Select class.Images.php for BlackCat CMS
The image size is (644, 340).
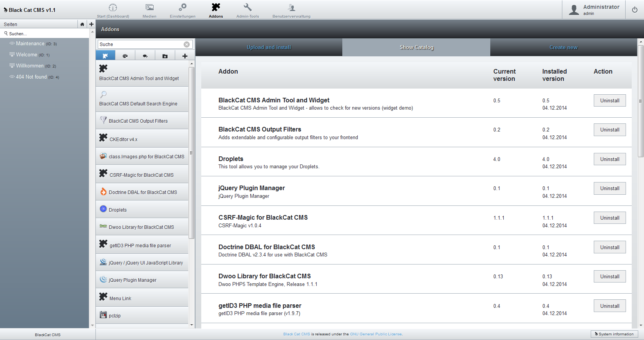(x=142, y=156)
